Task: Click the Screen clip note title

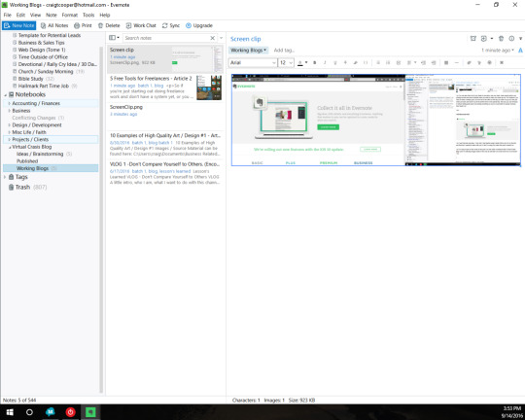Action: click(x=245, y=39)
